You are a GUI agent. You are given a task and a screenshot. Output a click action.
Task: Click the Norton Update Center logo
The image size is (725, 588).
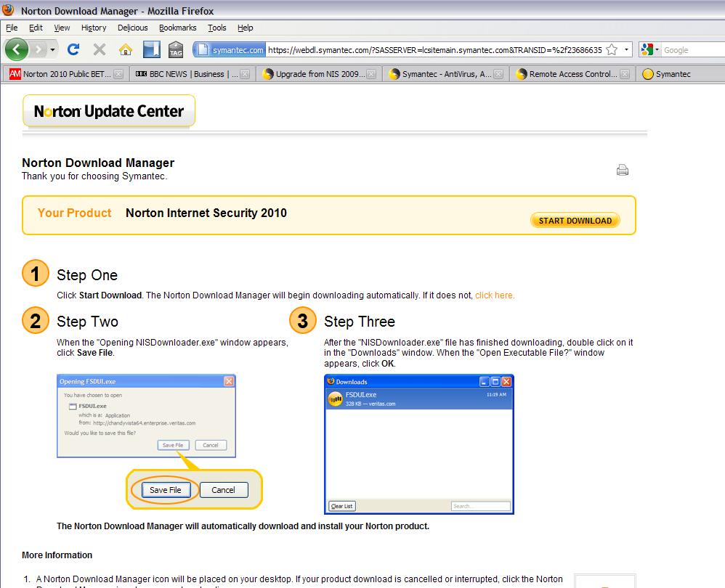tap(109, 111)
